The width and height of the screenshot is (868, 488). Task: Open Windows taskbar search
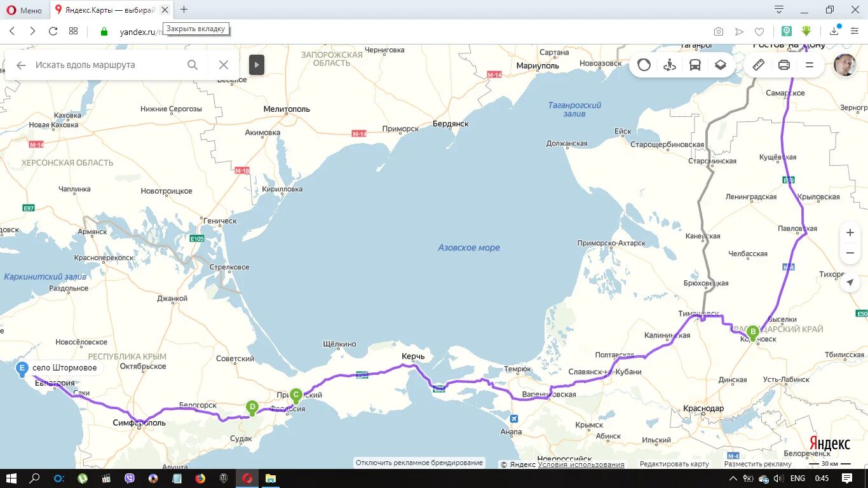(35, 478)
